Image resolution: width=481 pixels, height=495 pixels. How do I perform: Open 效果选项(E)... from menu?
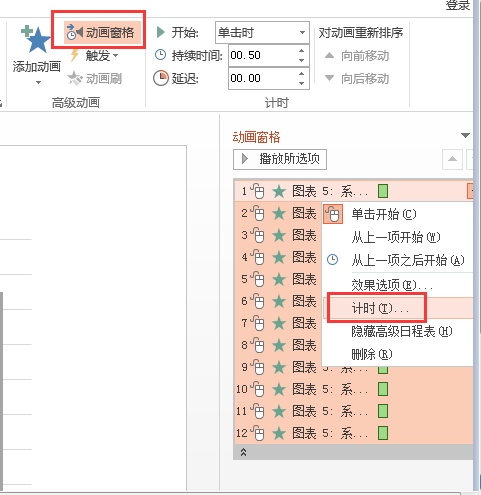[x=398, y=285]
